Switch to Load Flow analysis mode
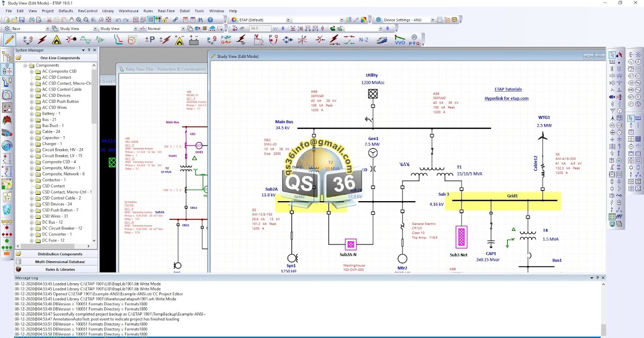 (x=27, y=40)
